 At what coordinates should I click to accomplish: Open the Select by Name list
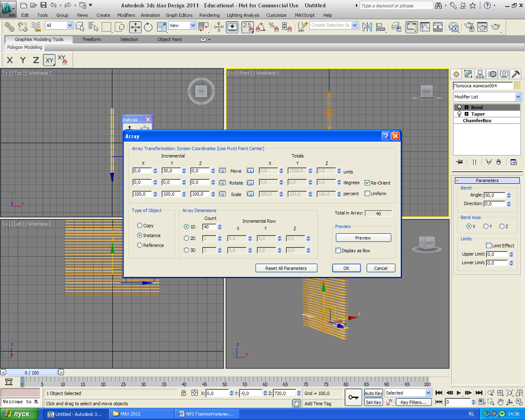[x=94, y=27]
